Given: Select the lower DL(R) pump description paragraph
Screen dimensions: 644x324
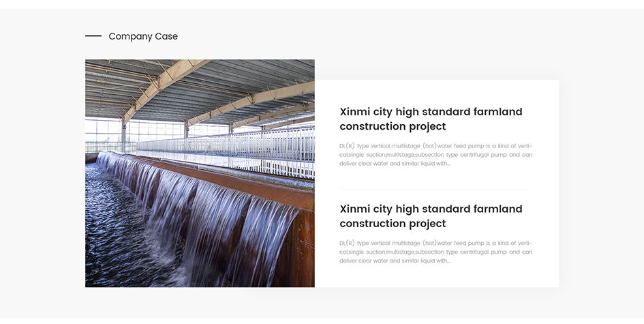Looking at the screenshot, I should coord(435,252).
